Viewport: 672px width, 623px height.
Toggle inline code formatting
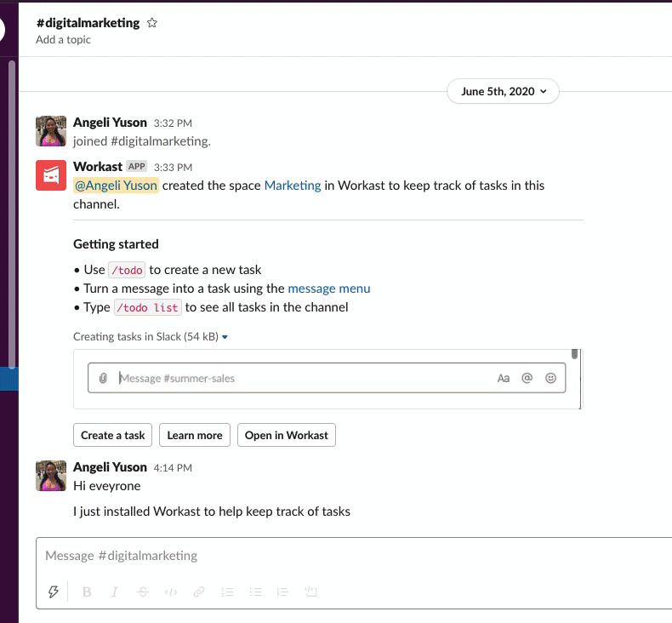coord(171,592)
